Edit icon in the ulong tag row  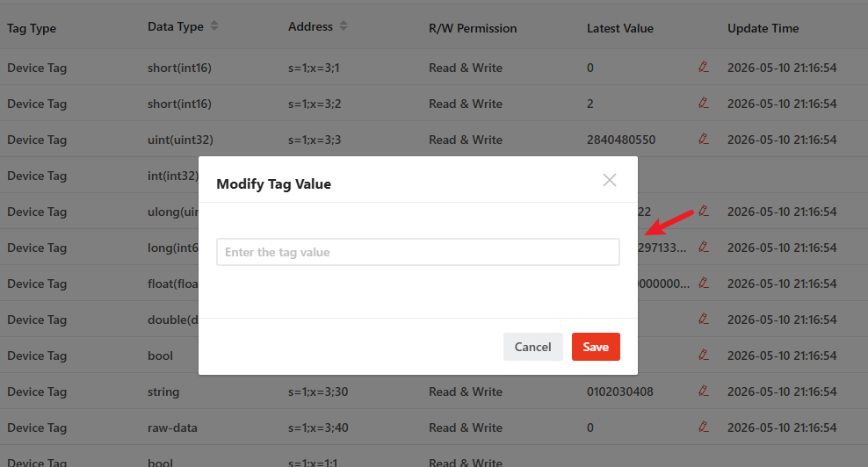(704, 211)
